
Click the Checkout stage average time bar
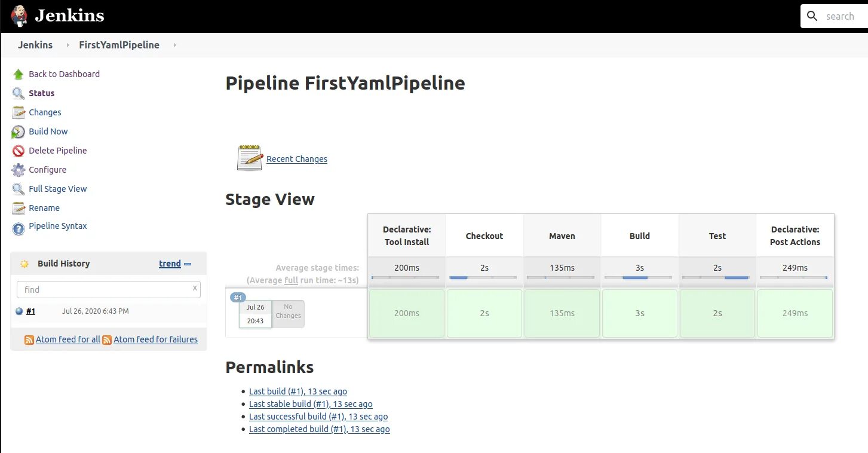[x=484, y=277]
